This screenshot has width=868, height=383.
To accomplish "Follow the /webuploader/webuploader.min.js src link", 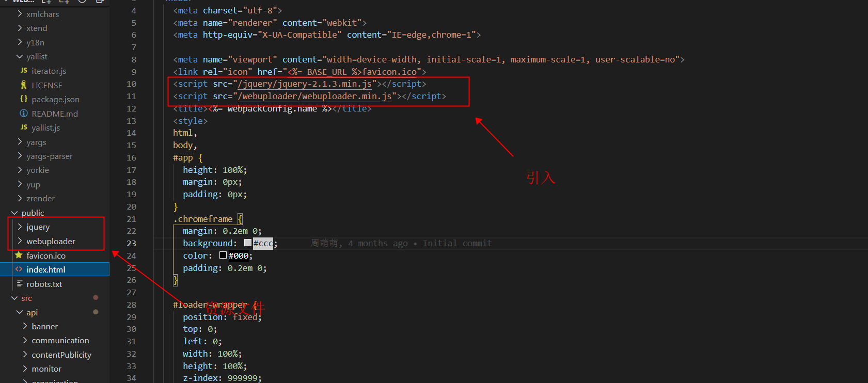I will coord(314,96).
